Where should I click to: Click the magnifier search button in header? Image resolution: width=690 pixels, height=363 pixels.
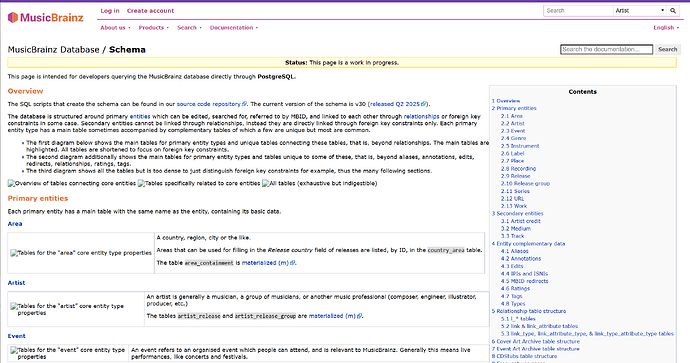673,11
